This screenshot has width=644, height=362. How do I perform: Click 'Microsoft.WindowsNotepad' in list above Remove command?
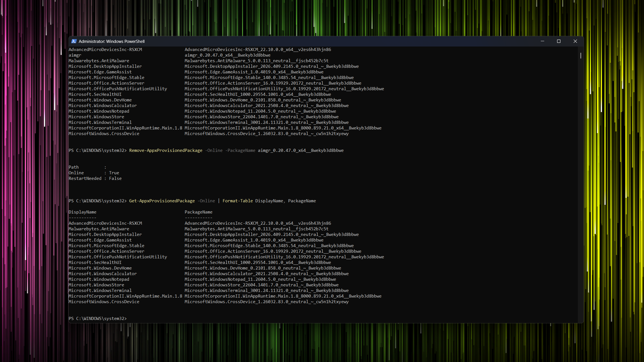point(99,111)
